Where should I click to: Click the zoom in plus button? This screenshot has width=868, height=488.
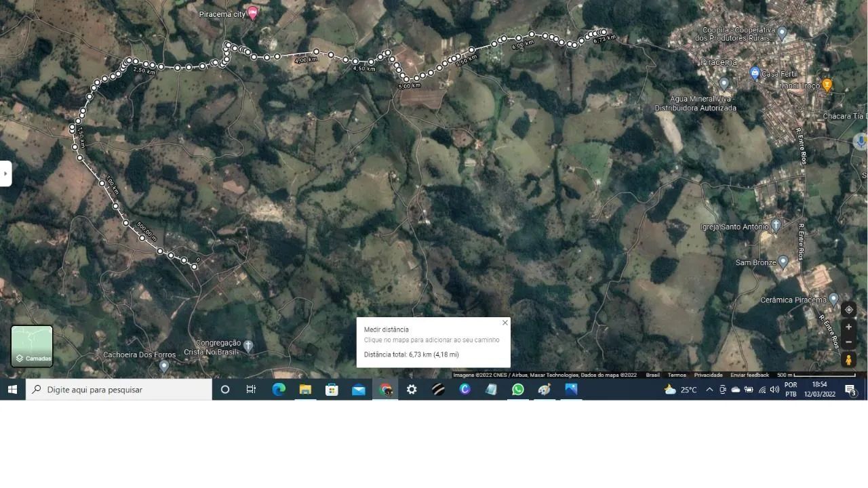coord(848,327)
